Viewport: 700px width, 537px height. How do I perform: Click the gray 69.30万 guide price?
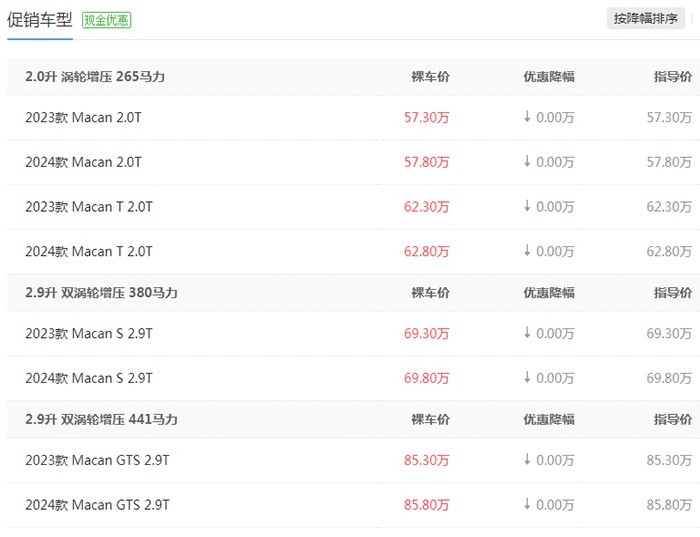click(x=669, y=333)
